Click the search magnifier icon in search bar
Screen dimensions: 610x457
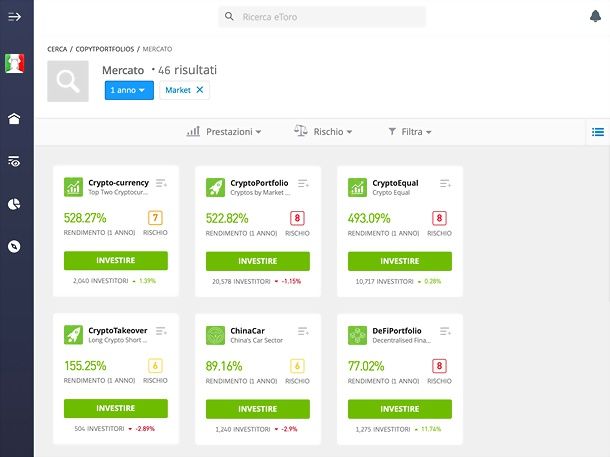(x=229, y=16)
